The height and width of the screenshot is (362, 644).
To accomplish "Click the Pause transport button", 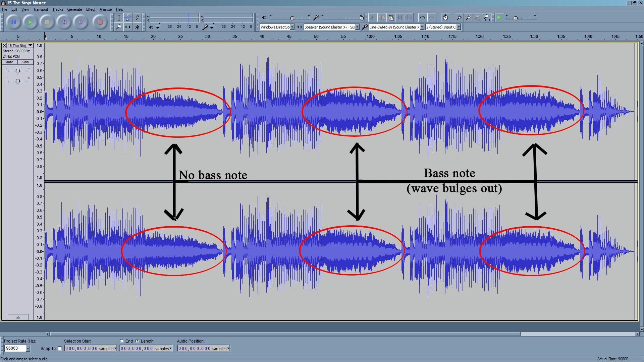I will point(13,22).
